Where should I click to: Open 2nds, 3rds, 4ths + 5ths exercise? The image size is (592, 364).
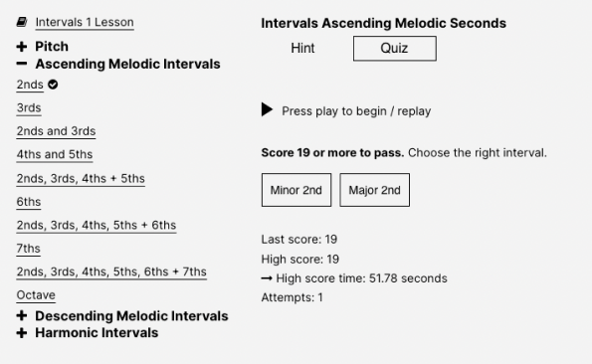[x=81, y=178]
